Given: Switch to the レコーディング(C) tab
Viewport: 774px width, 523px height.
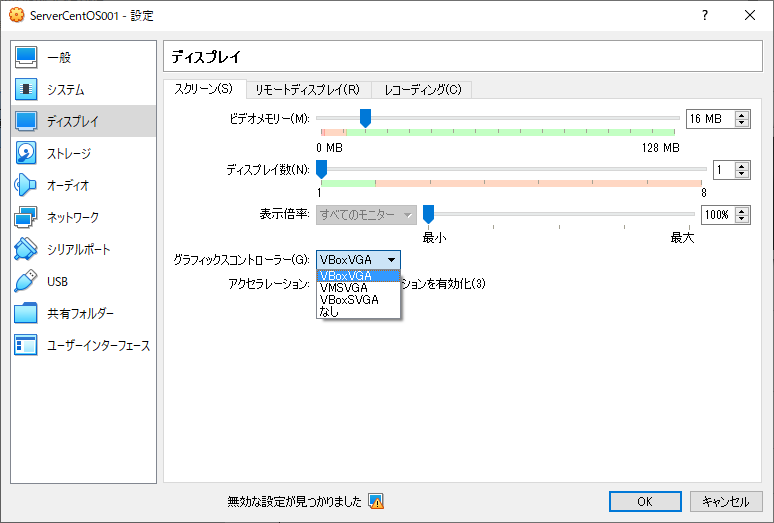Looking at the screenshot, I should (x=422, y=90).
